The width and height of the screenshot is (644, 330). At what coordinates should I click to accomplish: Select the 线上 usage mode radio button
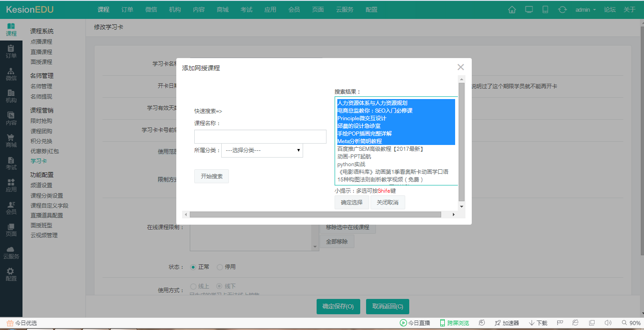tap(192, 286)
